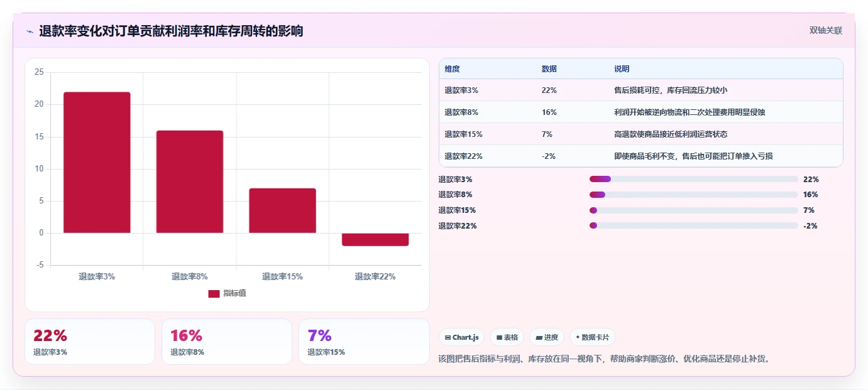Click the 数据 column header
Screen dimensions: 868x390
tap(549, 69)
